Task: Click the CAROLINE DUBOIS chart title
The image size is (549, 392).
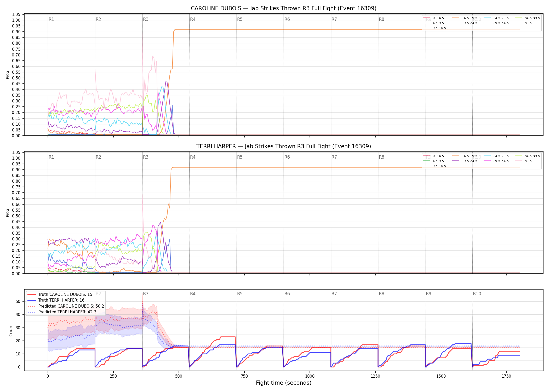Action: (283, 8)
